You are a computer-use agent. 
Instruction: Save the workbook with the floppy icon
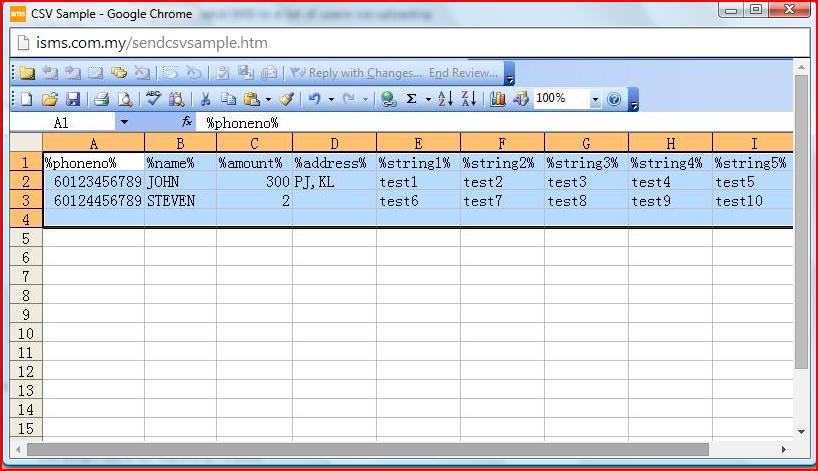click(73, 99)
